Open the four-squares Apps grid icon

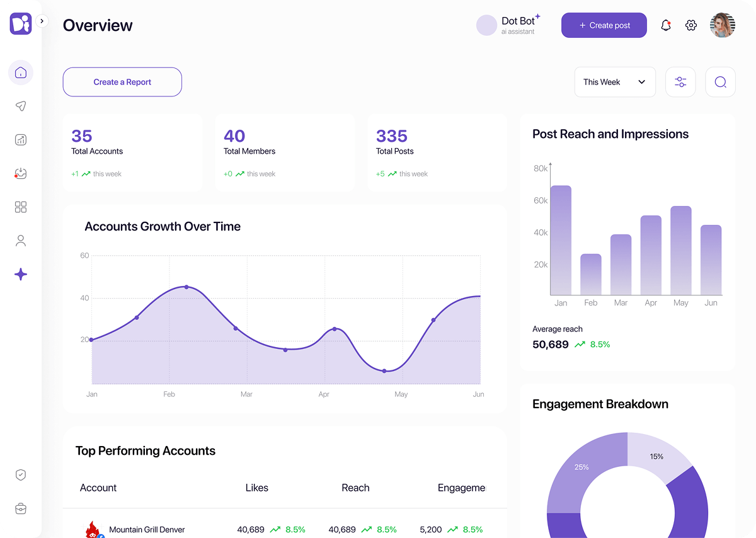21,207
